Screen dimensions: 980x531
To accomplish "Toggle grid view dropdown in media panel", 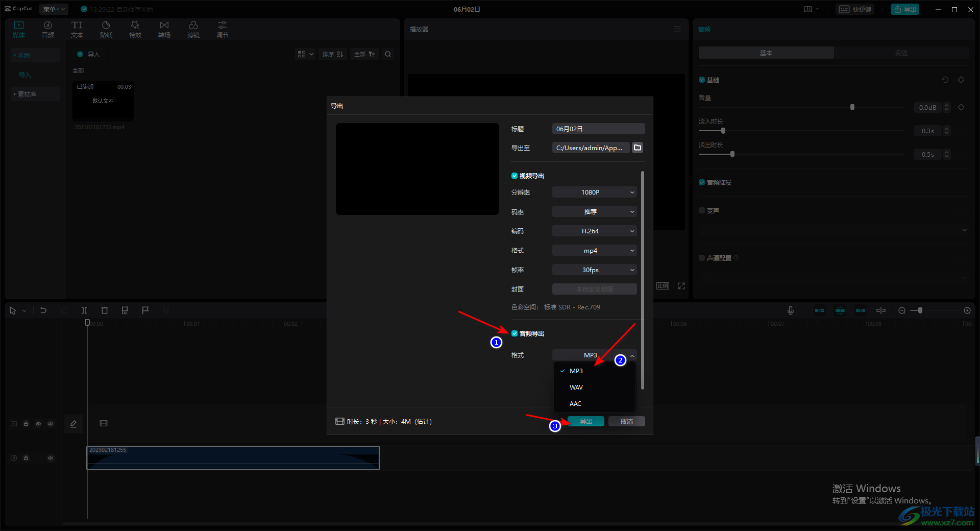I will 305,54.
